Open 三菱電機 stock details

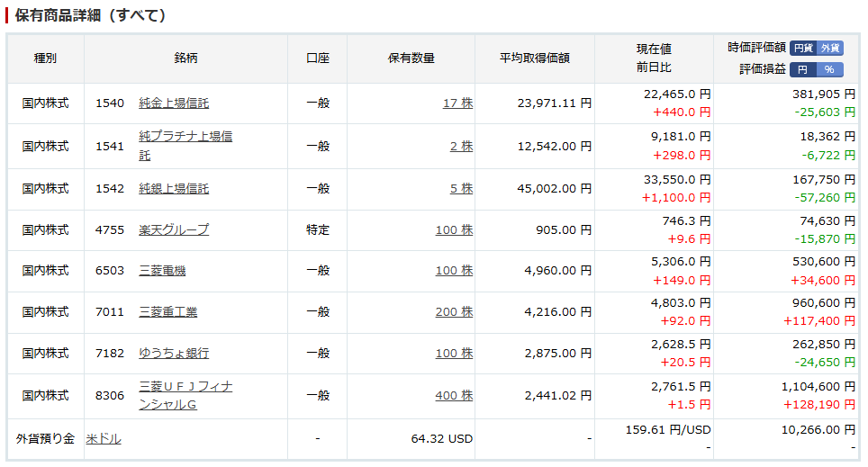(x=162, y=271)
